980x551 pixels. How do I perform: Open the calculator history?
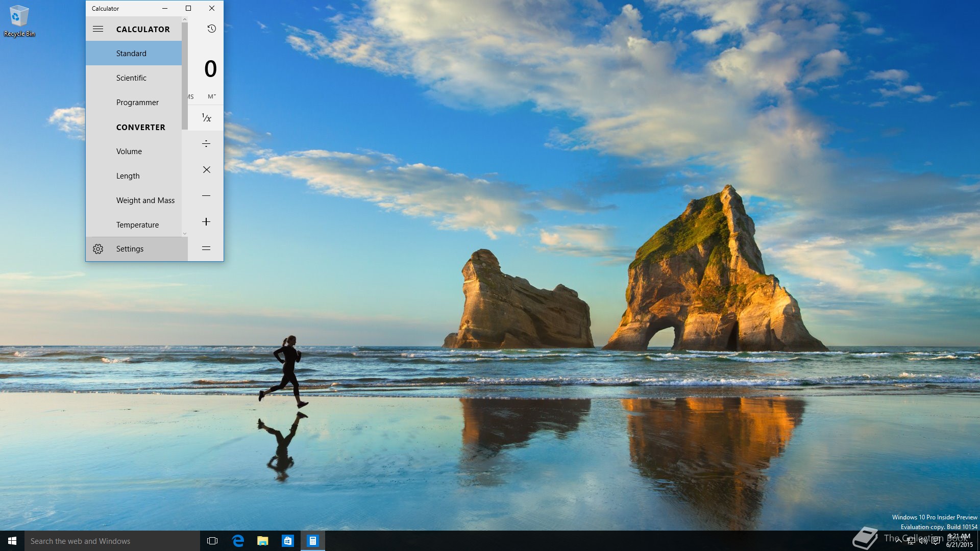(211, 29)
